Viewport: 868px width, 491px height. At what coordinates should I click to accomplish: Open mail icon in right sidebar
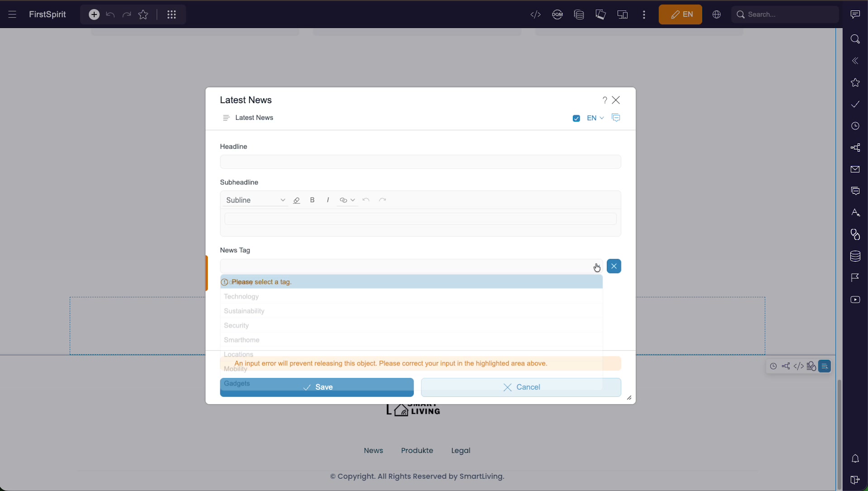tap(855, 170)
